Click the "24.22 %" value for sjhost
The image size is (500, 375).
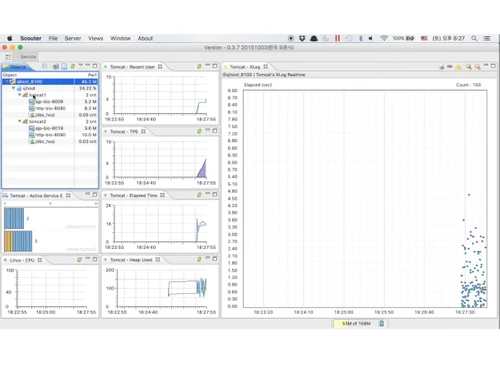point(88,88)
